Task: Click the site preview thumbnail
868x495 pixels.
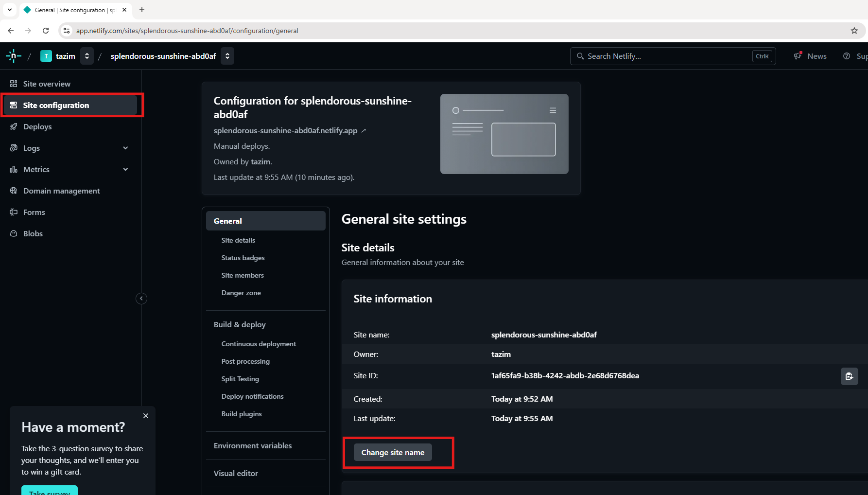Action: [x=504, y=134]
